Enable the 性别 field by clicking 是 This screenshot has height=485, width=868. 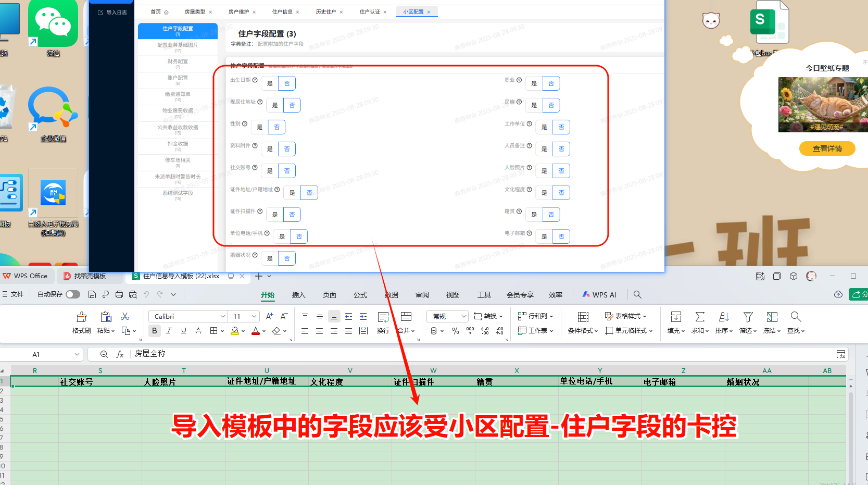(259, 127)
